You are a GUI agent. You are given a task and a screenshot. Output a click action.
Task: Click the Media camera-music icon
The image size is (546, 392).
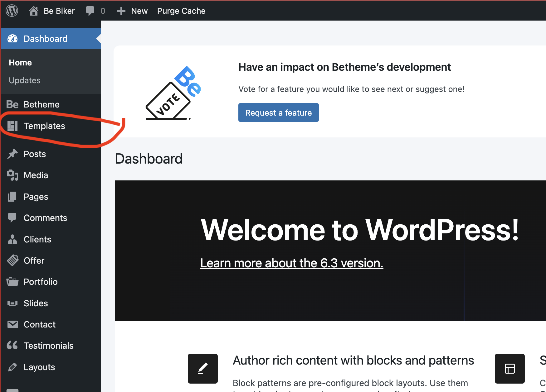coord(12,175)
